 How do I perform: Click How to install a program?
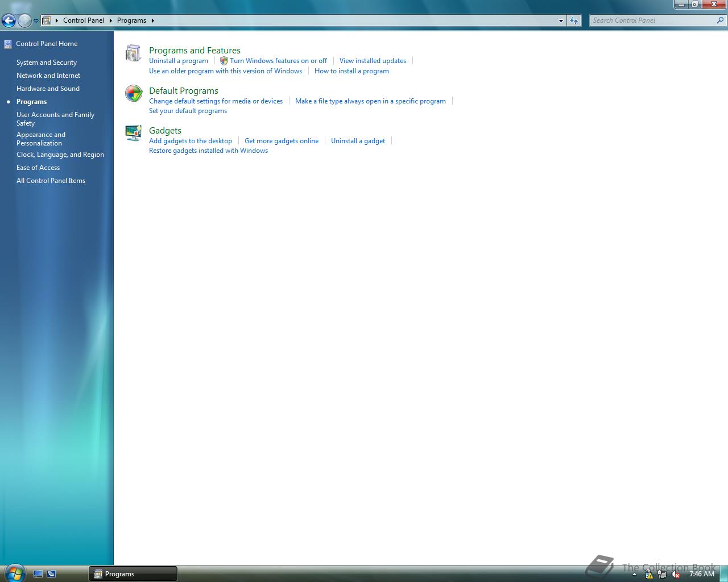click(351, 71)
